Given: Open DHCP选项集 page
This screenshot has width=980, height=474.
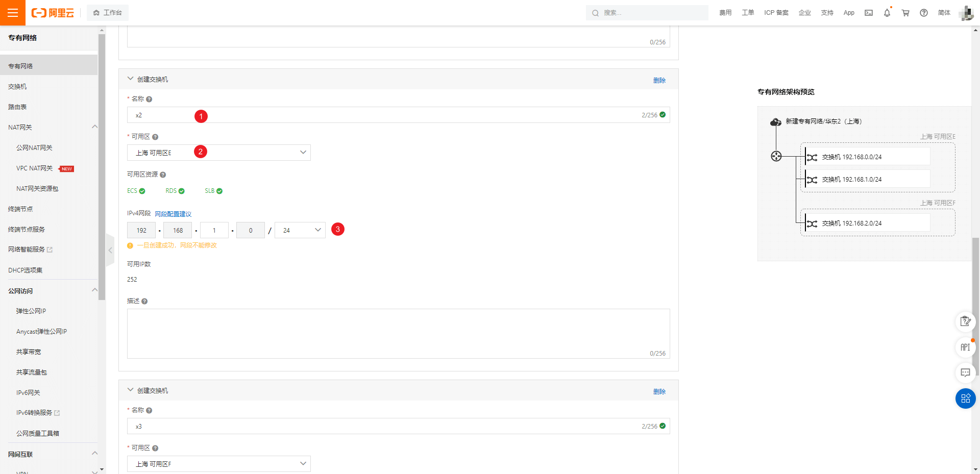Looking at the screenshot, I should (x=26, y=270).
